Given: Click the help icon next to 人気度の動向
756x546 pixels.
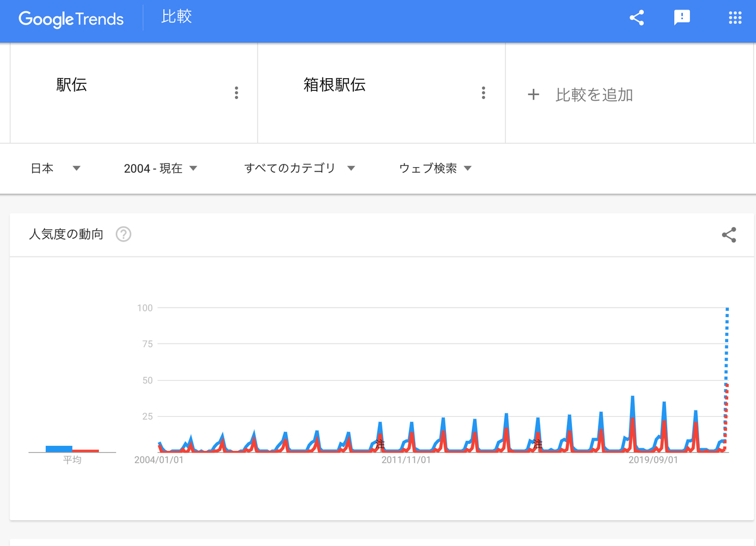Looking at the screenshot, I should [x=123, y=234].
